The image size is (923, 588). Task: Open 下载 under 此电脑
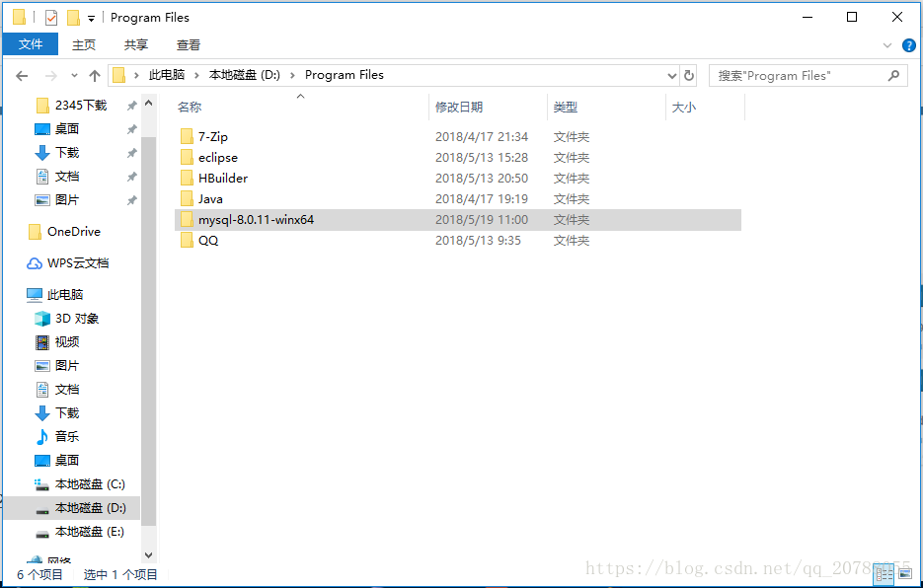66,412
